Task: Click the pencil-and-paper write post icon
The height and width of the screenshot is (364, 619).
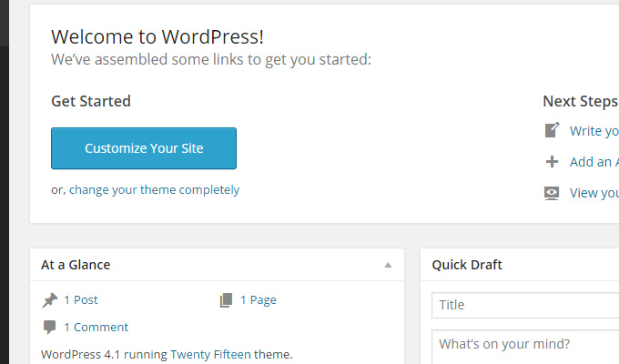Action: point(552,130)
